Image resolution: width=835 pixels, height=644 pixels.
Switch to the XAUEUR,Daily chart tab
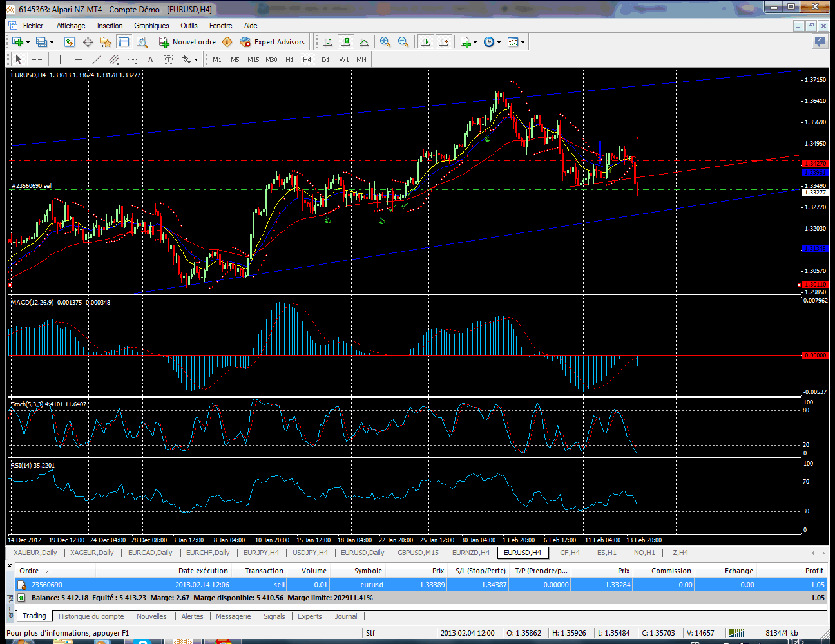[35, 553]
